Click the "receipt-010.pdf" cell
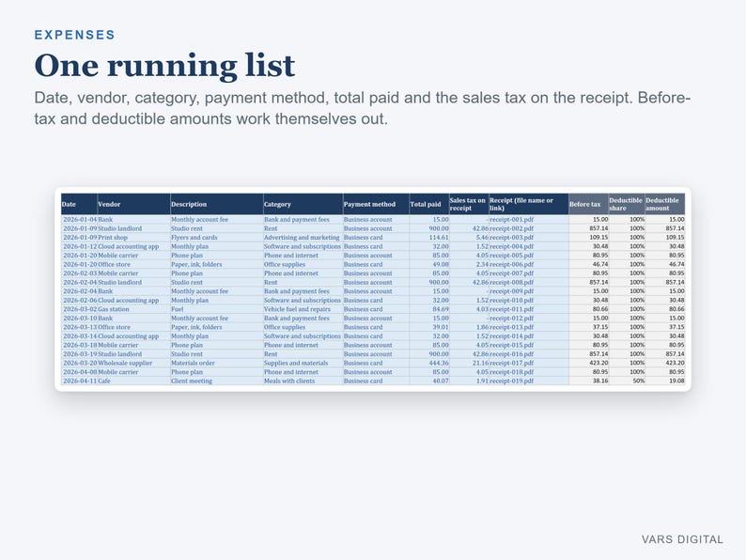 529,301
